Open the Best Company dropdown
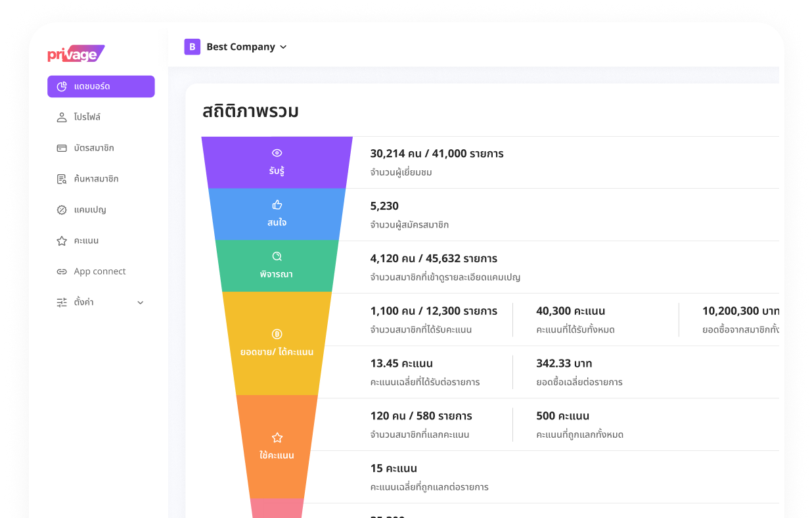The height and width of the screenshot is (518, 812). [246, 47]
